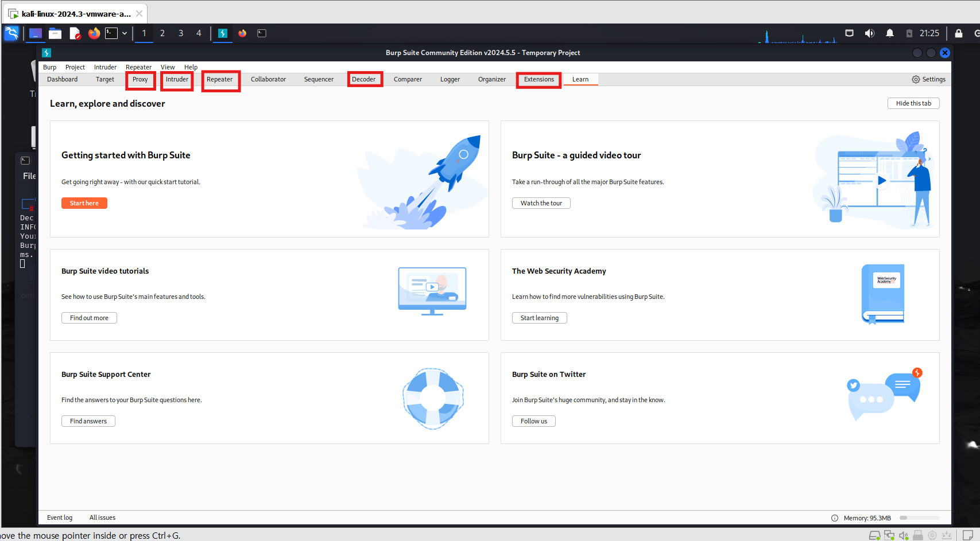The image size is (980, 541).
Task: Click the Follow us Twitter button
Action: pos(534,421)
